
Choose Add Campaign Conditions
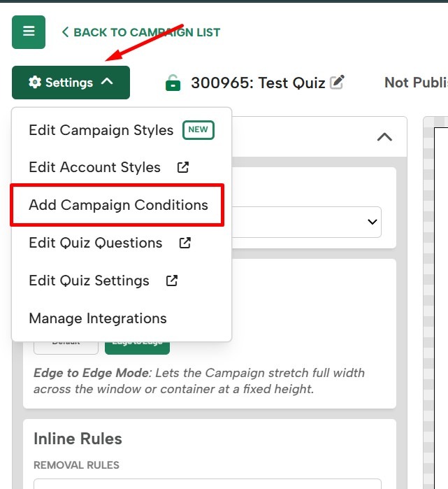point(118,205)
